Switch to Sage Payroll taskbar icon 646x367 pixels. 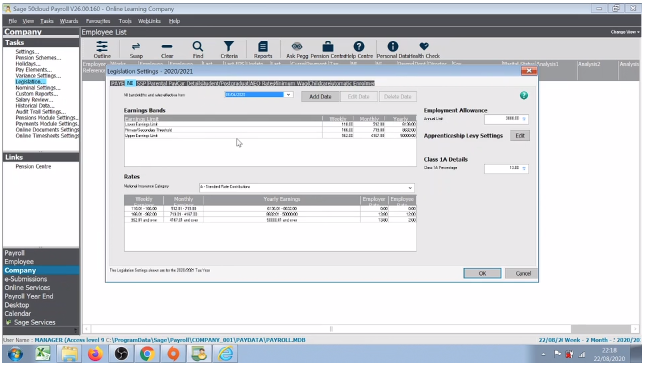tap(199, 354)
